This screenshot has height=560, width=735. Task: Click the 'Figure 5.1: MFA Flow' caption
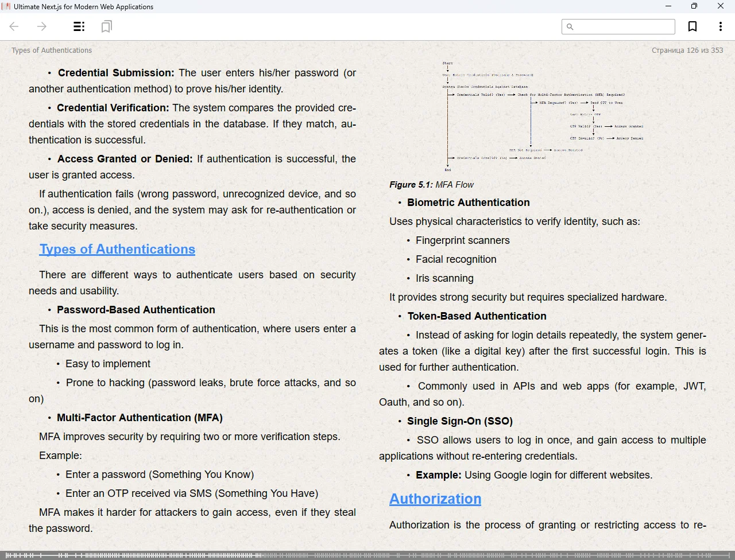[x=431, y=185]
